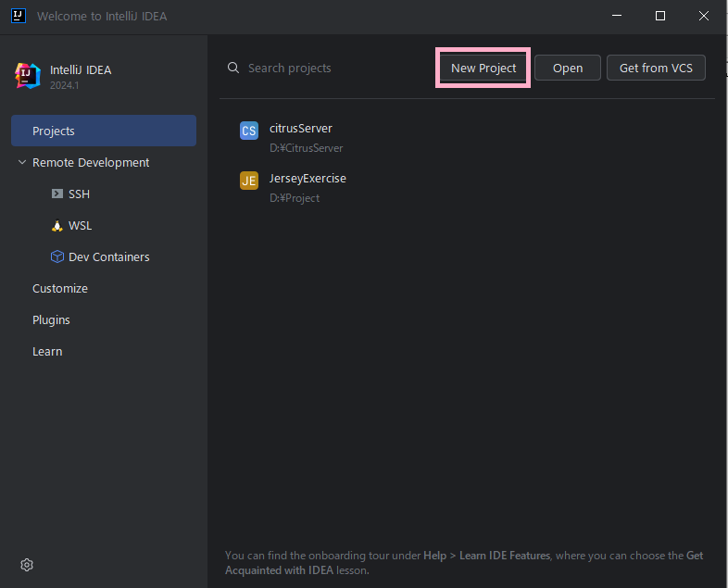Viewport: 728px width, 588px height.
Task: Click the Dev Containers cube icon
Action: click(x=57, y=256)
